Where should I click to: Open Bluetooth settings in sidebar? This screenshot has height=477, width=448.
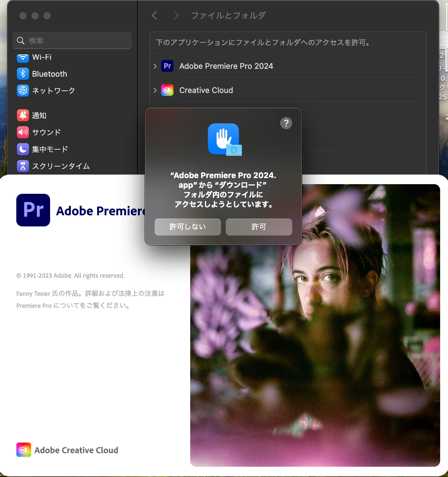tap(50, 74)
